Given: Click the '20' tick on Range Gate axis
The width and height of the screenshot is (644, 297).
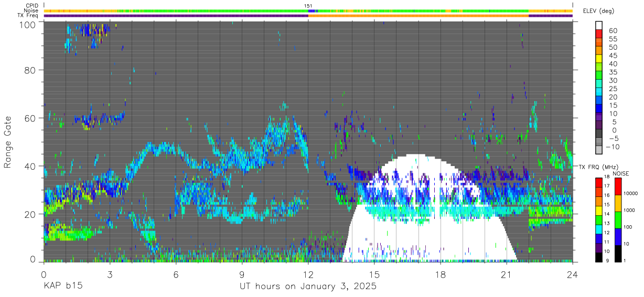Looking at the screenshot, I should click(31, 214).
